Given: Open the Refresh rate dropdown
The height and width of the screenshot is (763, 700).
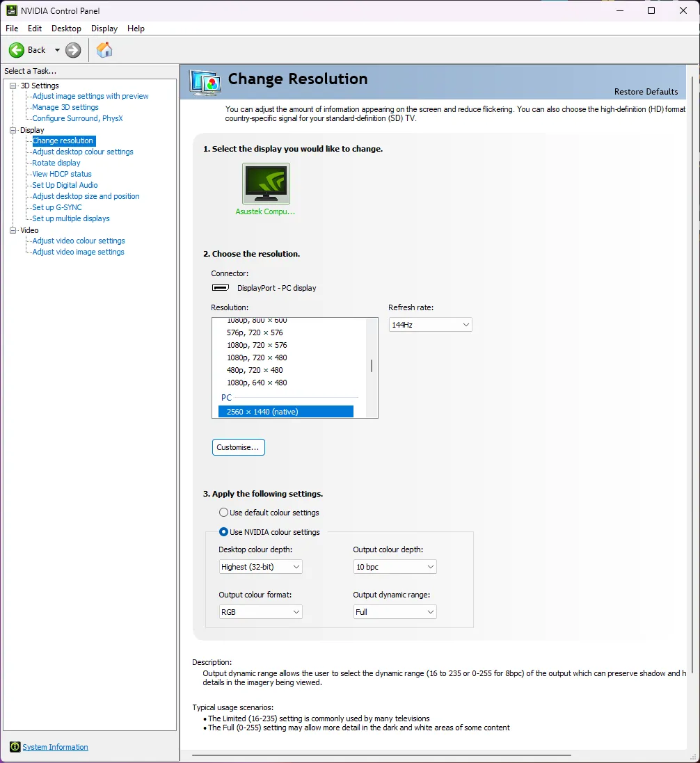Looking at the screenshot, I should [430, 325].
